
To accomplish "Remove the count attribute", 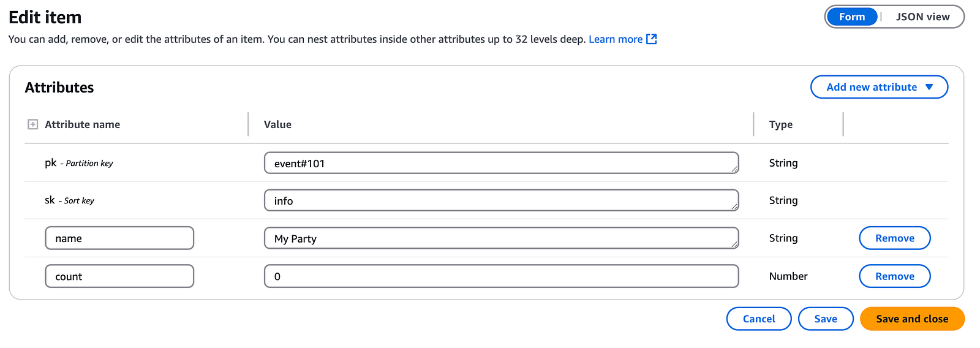I will 895,276.
